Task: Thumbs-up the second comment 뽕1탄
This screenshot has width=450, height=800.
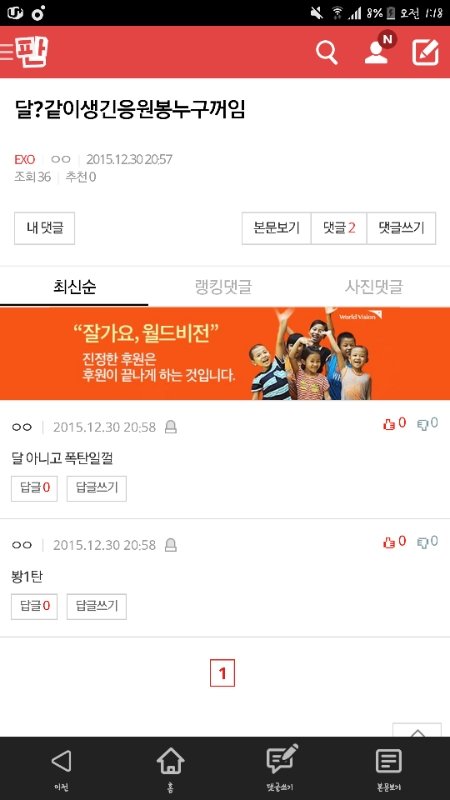Action: (x=394, y=542)
